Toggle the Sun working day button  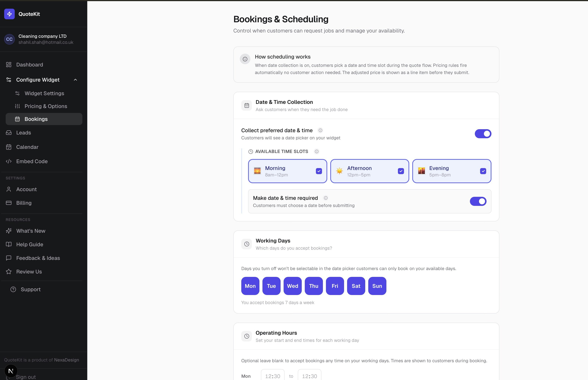point(377,286)
